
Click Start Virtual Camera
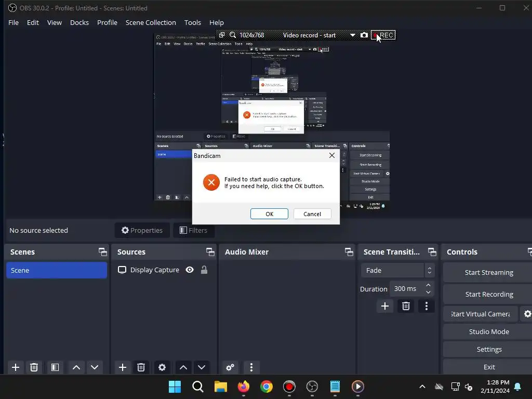click(481, 314)
